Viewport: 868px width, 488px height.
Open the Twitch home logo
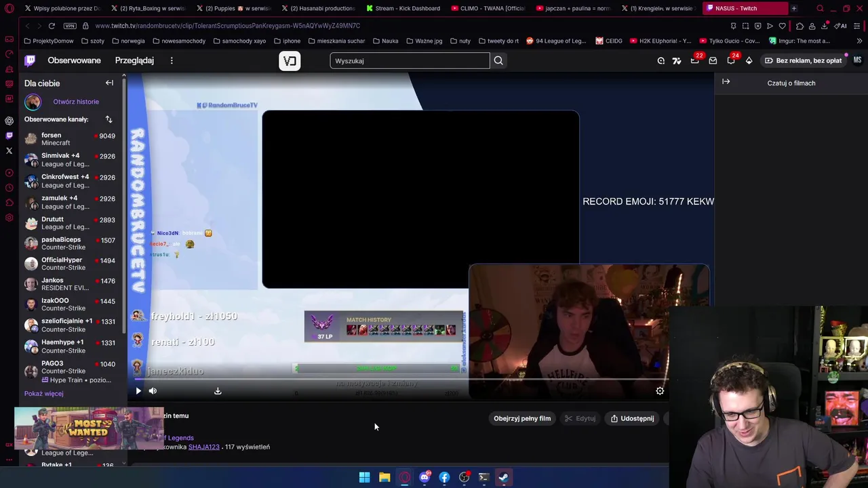coord(30,60)
